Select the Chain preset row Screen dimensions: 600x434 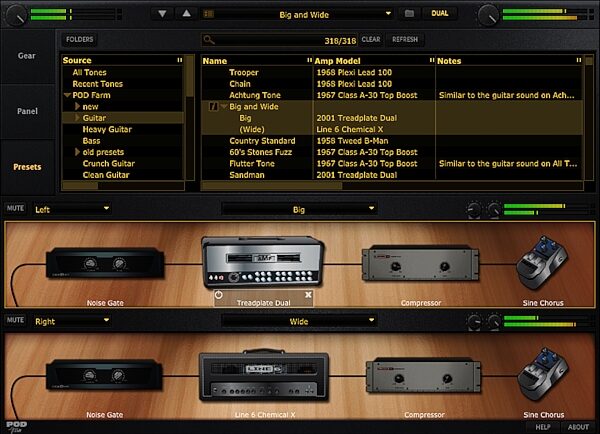coord(392,84)
